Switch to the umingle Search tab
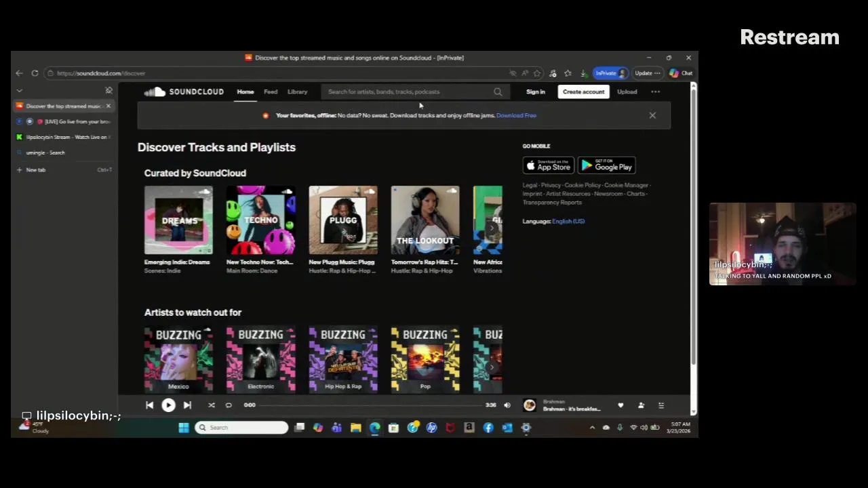 [64, 152]
